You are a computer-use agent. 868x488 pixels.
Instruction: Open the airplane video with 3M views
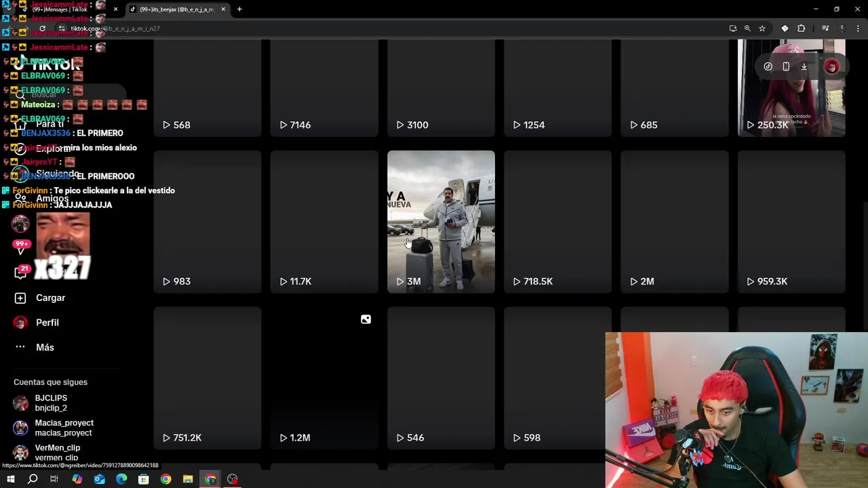point(441,222)
